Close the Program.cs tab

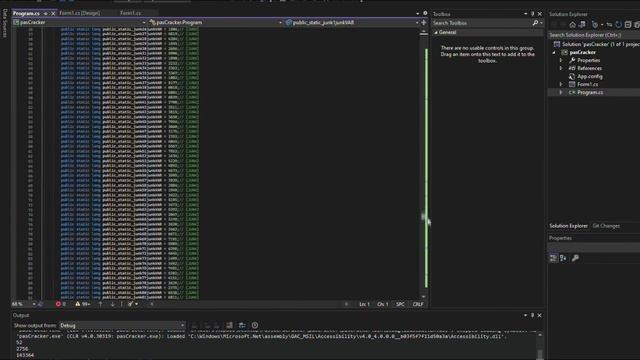(53, 13)
